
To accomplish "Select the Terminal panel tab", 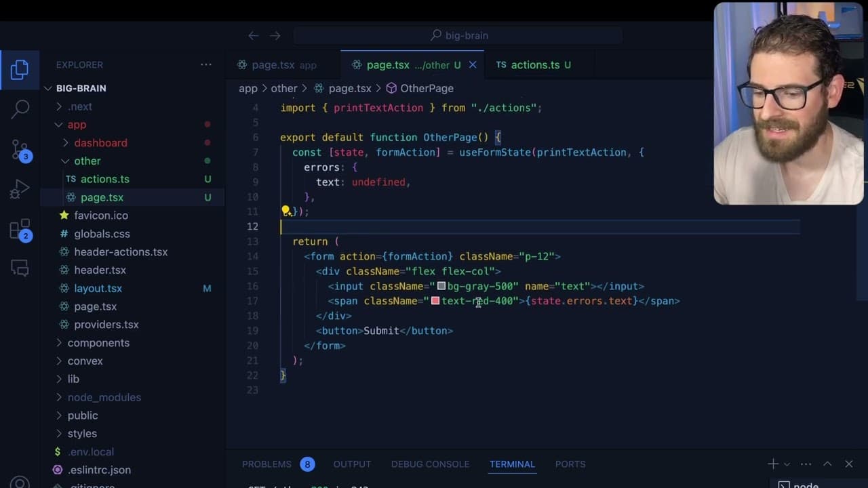I will click(x=512, y=464).
